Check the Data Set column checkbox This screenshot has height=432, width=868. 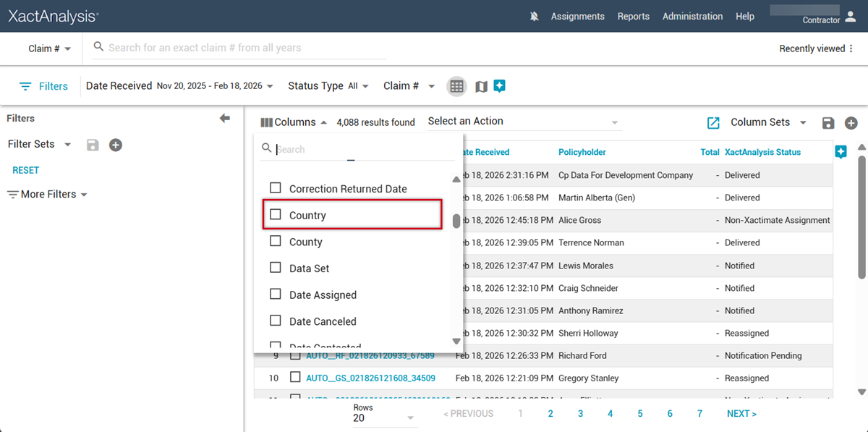tap(276, 268)
